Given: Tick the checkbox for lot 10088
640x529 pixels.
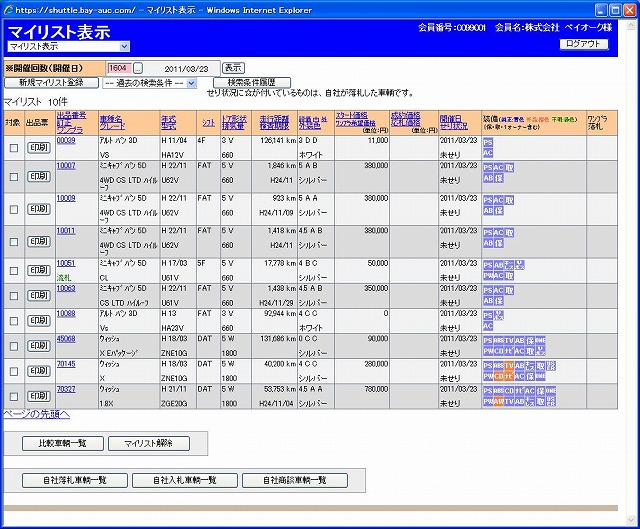Looking at the screenshot, I should tap(14, 321).
